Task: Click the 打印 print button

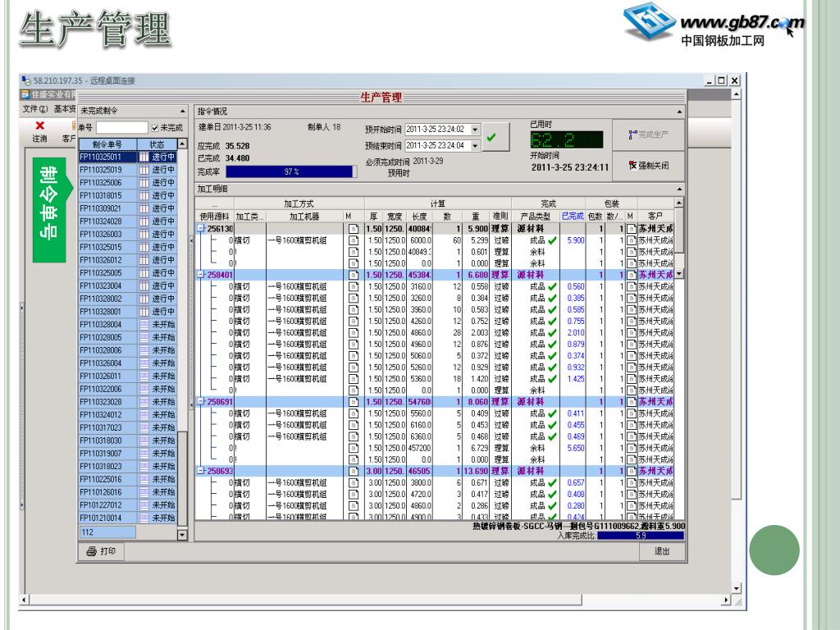Action: coord(101,551)
